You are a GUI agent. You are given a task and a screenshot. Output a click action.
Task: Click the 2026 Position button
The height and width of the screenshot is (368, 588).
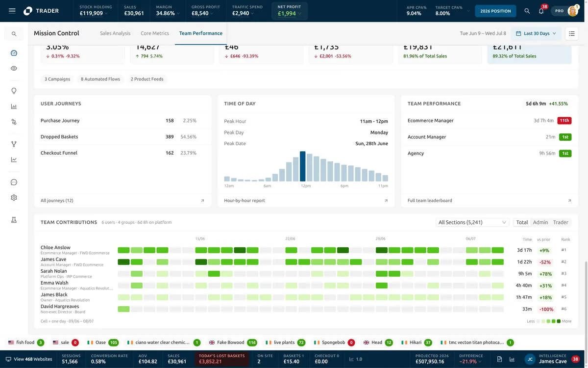[x=495, y=11]
